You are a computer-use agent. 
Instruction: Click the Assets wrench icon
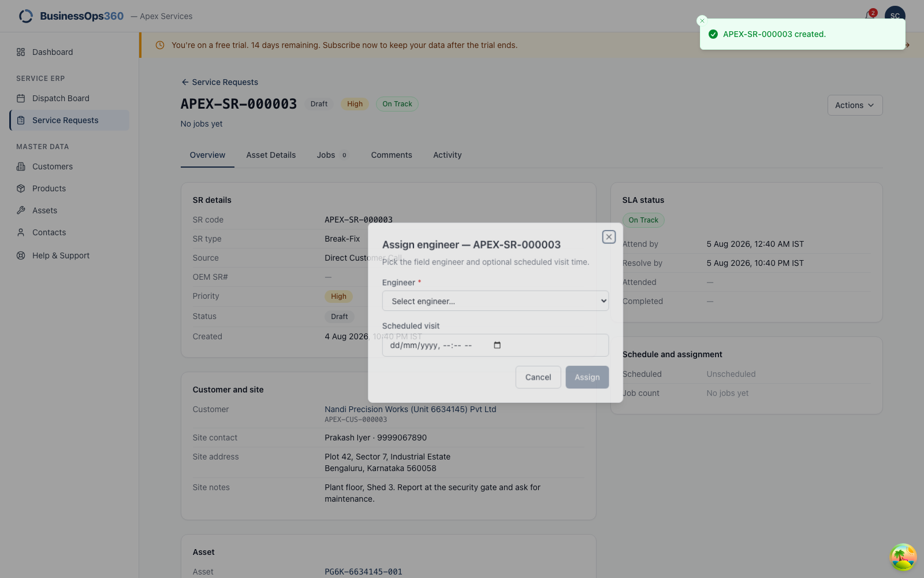(x=21, y=210)
